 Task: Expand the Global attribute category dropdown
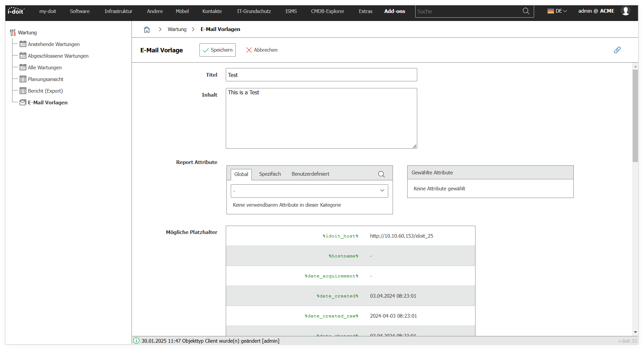309,191
